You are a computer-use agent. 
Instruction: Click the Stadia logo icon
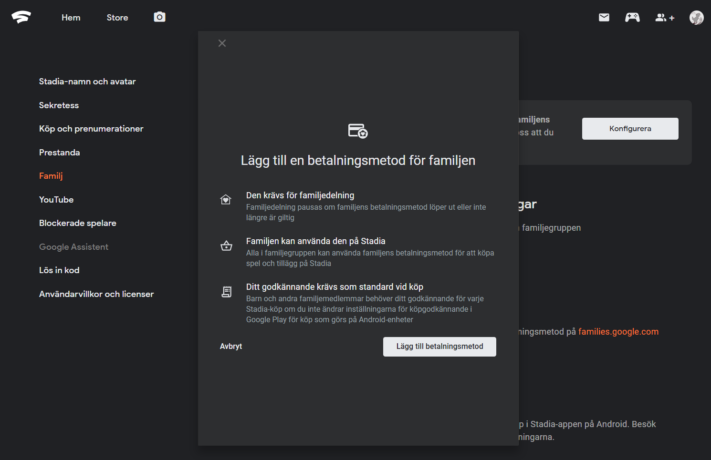21,17
